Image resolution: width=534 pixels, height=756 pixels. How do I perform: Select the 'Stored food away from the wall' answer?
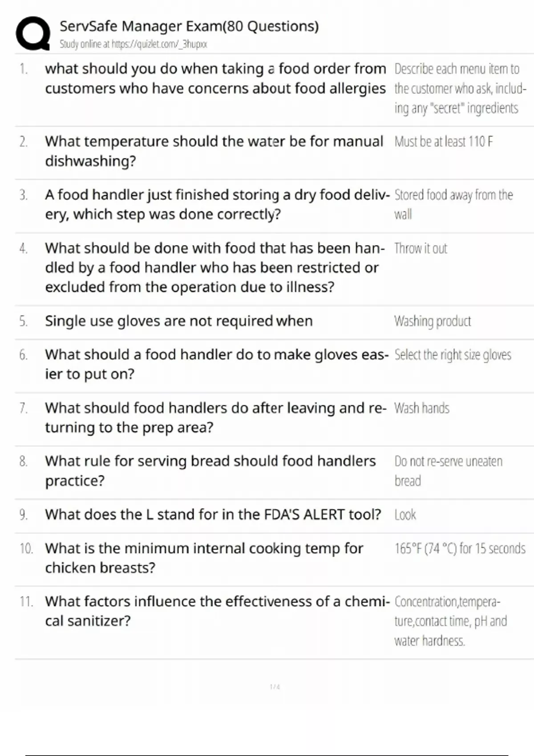[x=453, y=204]
